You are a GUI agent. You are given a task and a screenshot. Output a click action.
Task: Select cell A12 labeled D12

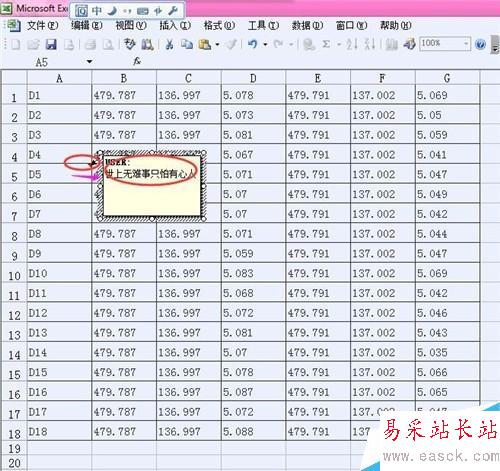59,313
